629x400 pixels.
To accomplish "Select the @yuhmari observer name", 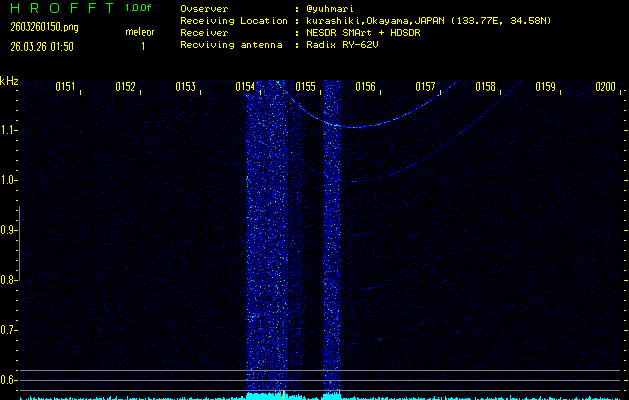I will tap(339, 8).
